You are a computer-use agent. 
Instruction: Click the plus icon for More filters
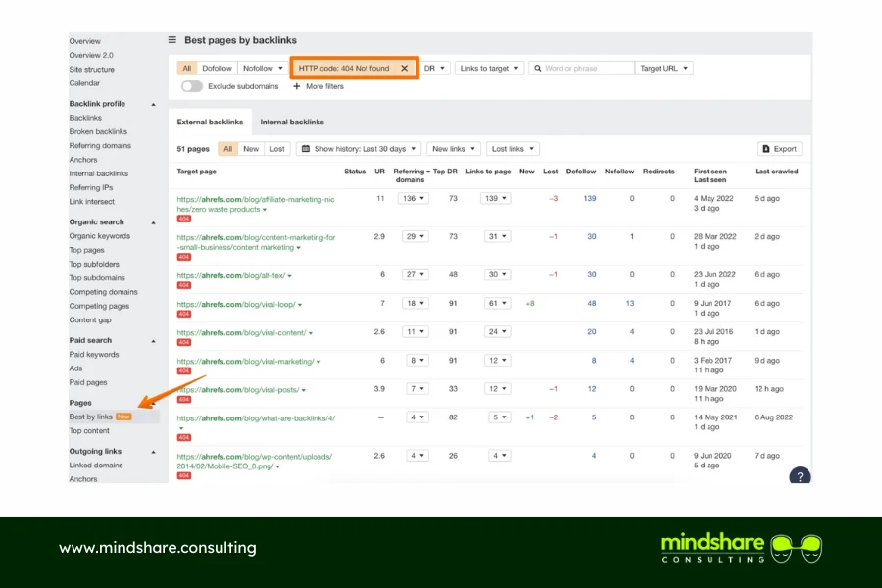pos(296,86)
